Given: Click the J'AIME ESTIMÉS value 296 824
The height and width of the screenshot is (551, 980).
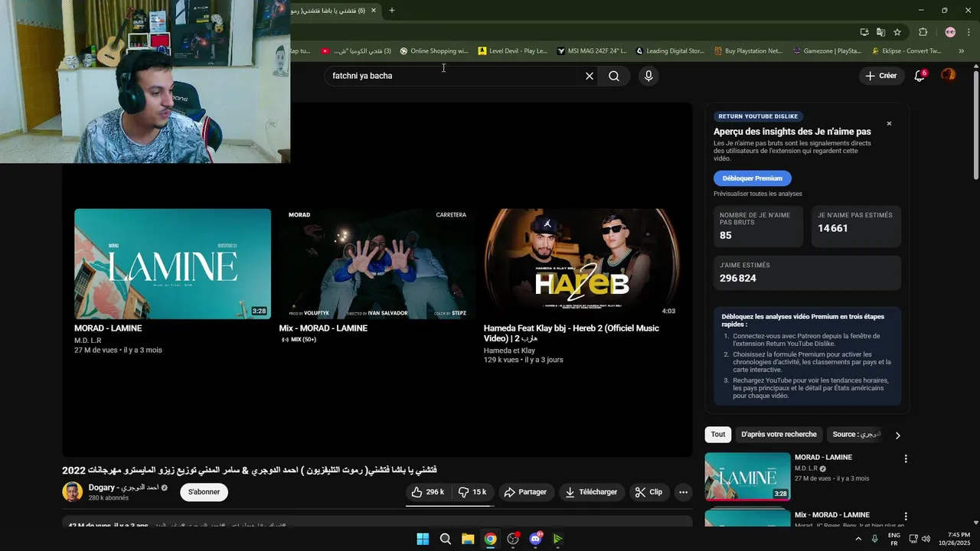Looking at the screenshot, I should click(738, 279).
